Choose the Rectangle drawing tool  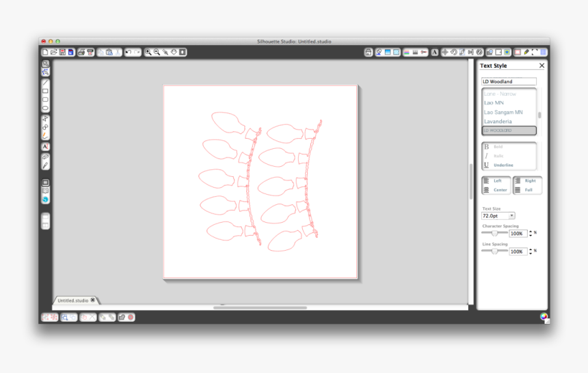click(45, 91)
